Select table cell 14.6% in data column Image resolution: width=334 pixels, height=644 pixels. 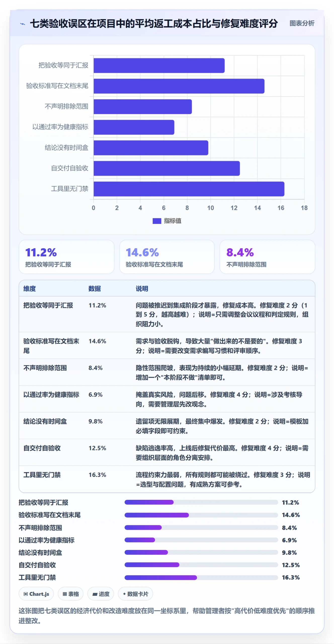97,341
